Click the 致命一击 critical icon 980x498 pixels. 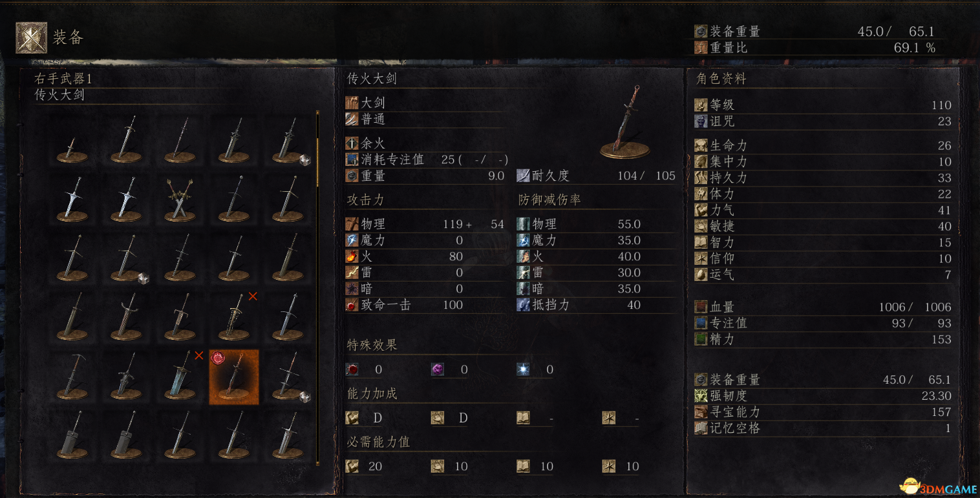[x=352, y=305]
